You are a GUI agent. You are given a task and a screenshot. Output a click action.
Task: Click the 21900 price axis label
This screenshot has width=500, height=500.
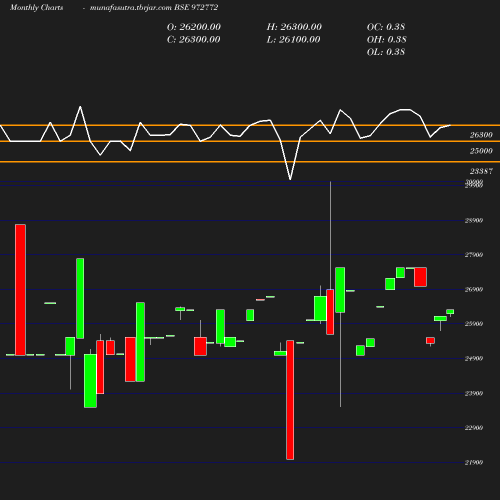point(474,462)
